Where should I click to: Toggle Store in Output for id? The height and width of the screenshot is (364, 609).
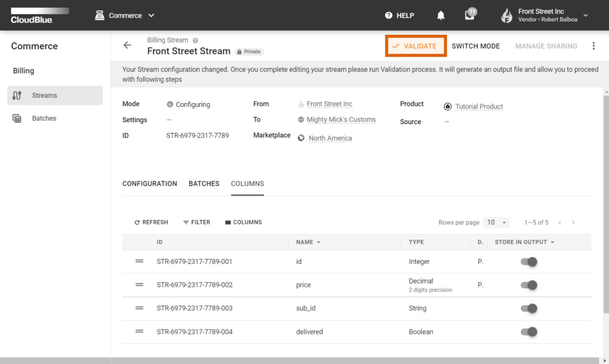(529, 262)
